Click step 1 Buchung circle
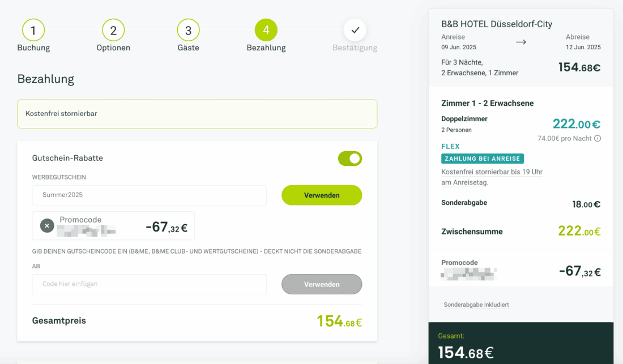Viewport: 623px width, 364px height. [x=33, y=31]
